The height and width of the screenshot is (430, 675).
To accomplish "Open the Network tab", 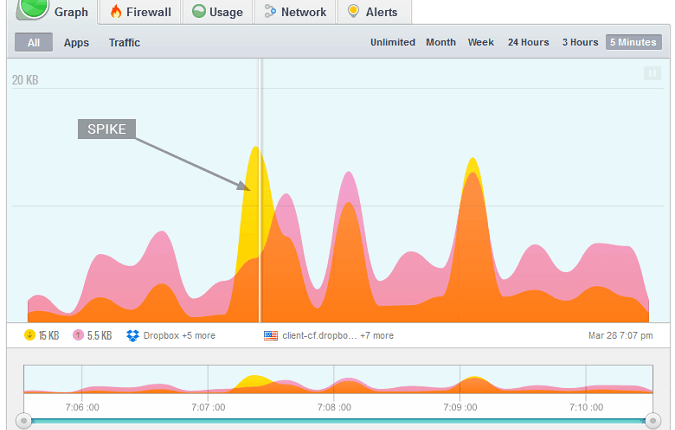I will coord(296,12).
